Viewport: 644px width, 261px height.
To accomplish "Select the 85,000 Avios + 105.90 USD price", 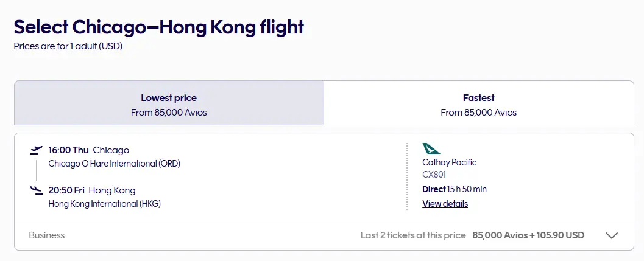I will (528, 235).
